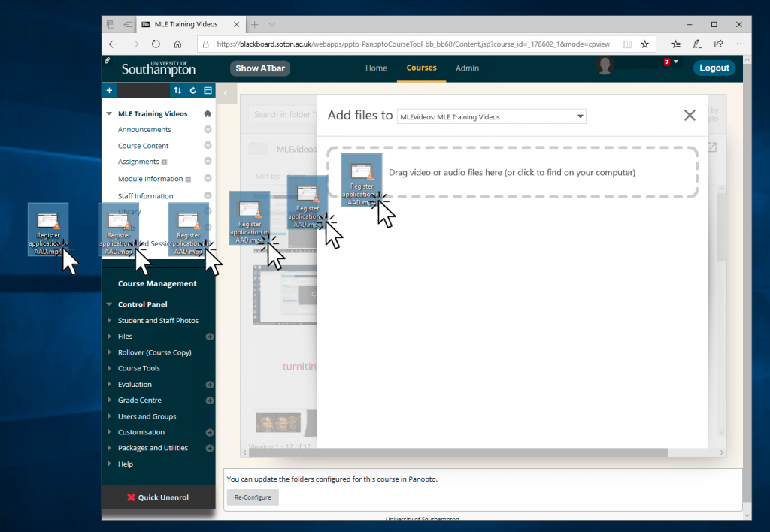Viewport: 770px width, 532px height.
Task: Open browser Settings and more menu
Action: [741, 44]
